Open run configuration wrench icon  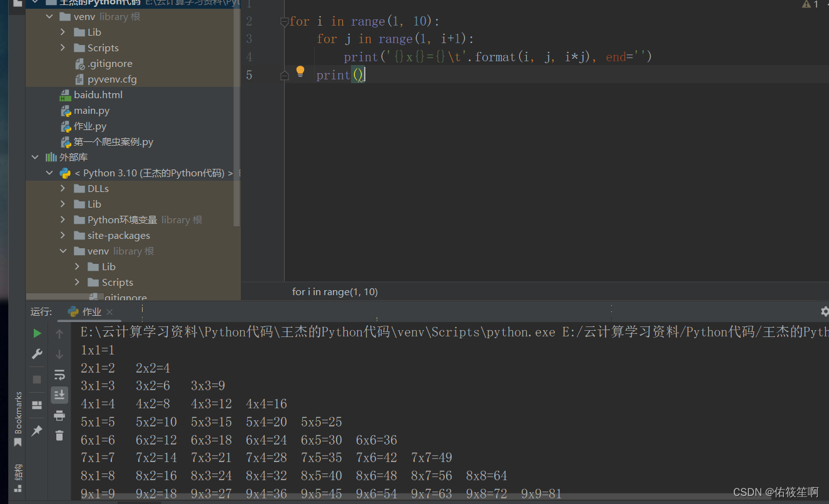37,354
